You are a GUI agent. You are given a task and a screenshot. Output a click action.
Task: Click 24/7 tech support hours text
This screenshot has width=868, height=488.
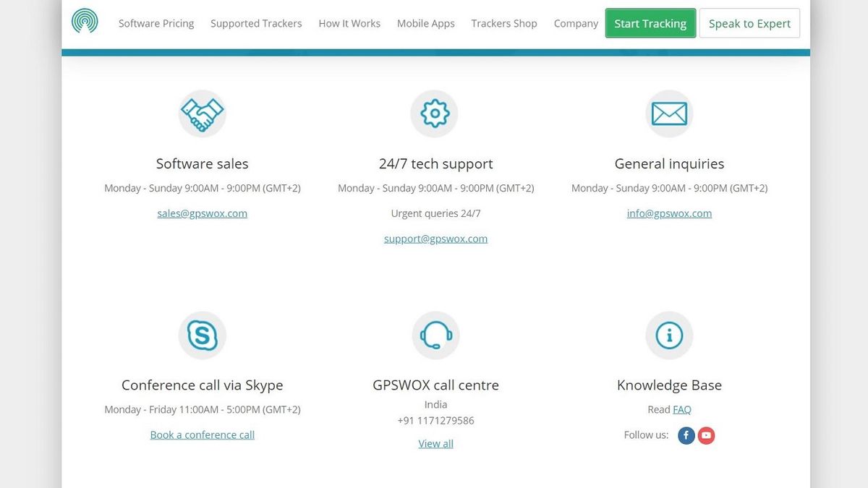(x=436, y=188)
